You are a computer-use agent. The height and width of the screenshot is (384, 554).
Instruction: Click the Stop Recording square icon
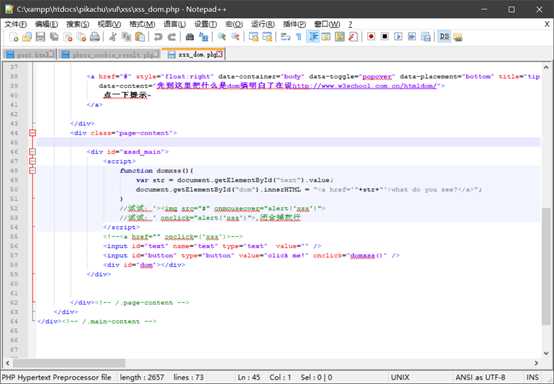[x=384, y=37]
